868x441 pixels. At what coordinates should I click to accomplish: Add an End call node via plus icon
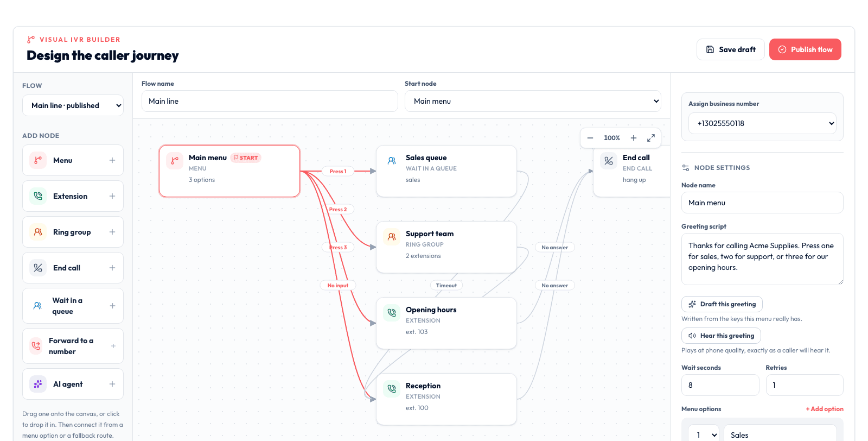click(112, 268)
